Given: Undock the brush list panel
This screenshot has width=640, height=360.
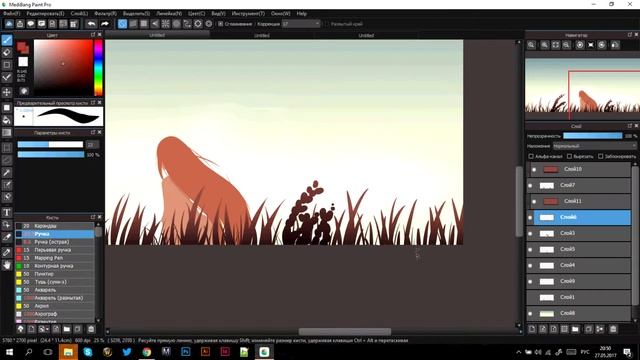Looking at the screenshot, I should pos(93,217).
